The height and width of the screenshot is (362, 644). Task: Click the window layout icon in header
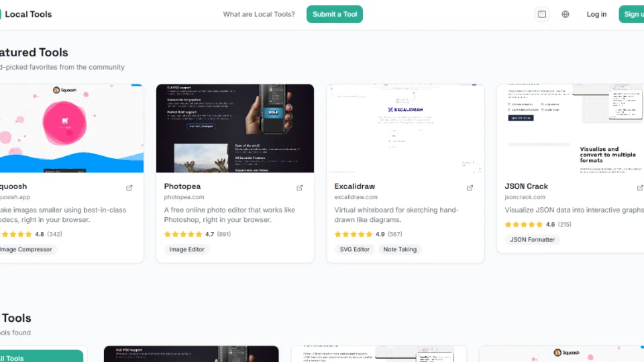coord(542,14)
